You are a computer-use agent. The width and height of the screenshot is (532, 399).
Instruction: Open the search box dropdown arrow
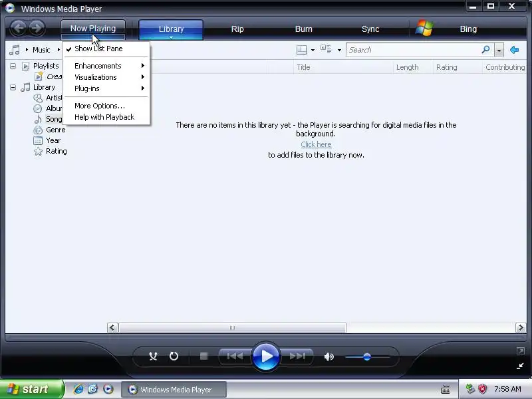point(498,51)
